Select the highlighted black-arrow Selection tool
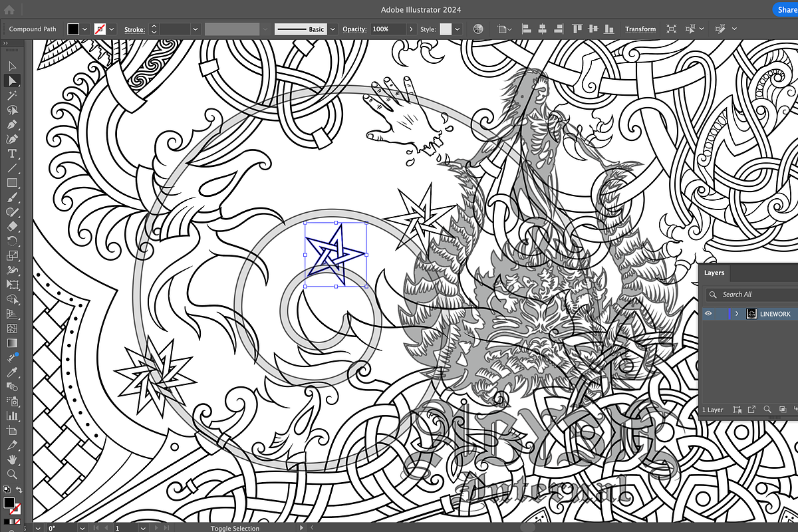798x532 pixels. (x=12, y=80)
